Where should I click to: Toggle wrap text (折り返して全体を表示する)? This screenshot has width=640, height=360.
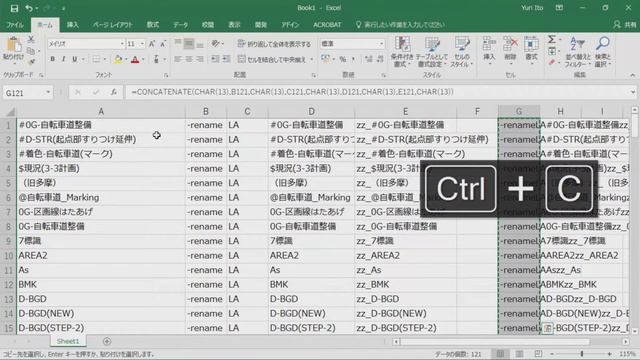[x=274, y=44]
